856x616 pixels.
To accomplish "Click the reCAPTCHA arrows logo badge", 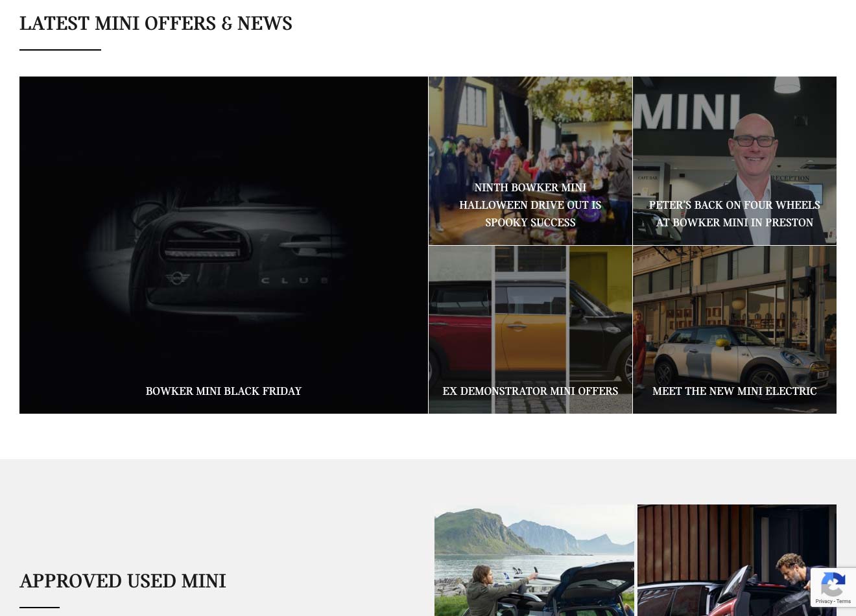I will coord(833,586).
